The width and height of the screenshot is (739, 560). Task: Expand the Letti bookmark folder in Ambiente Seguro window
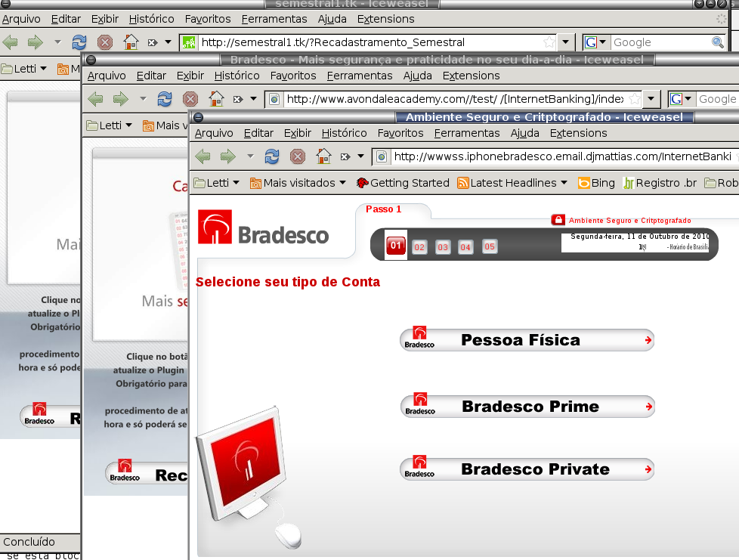[218, 183]
